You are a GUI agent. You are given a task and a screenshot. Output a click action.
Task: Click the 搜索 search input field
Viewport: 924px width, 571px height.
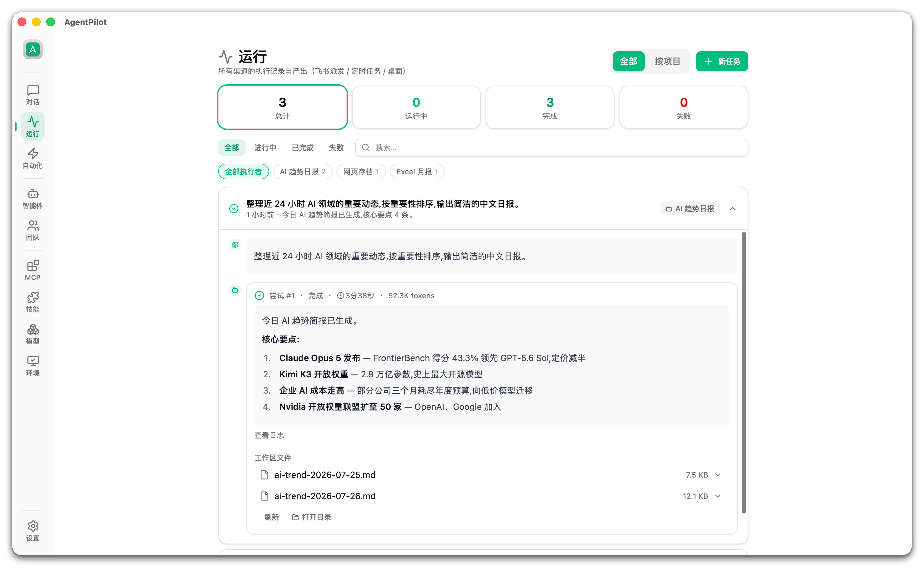[551, 148]
